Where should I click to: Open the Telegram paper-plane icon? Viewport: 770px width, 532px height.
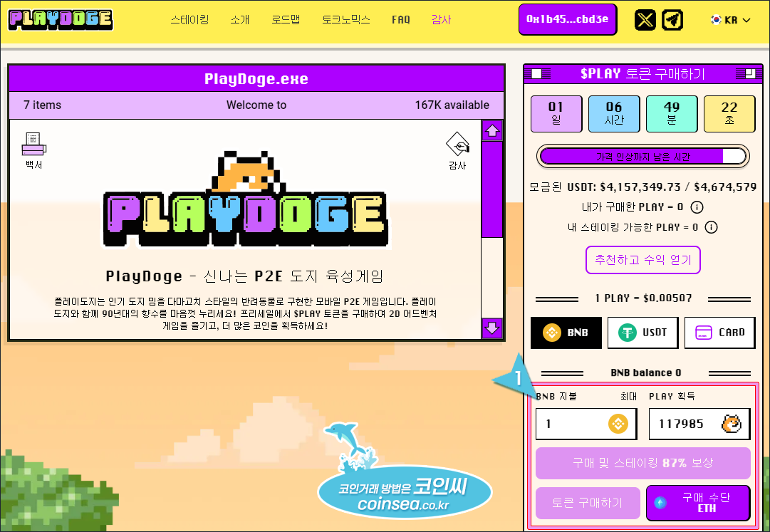tap(672, 20)
